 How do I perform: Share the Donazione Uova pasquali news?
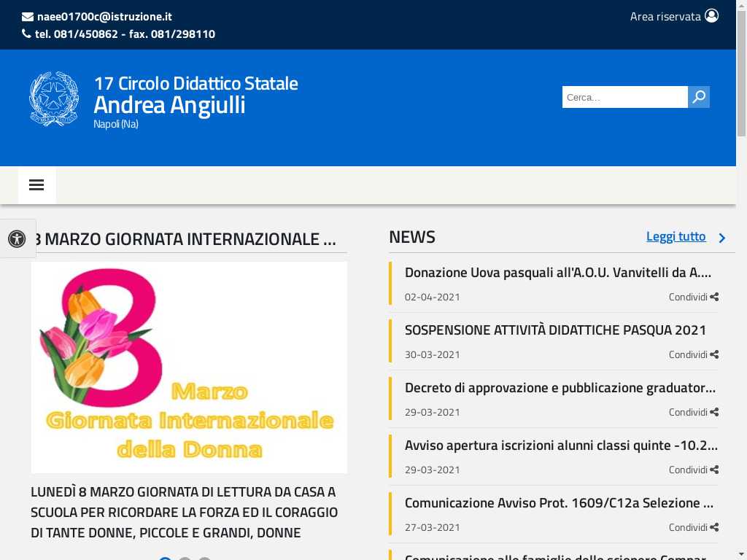(694, 297)
